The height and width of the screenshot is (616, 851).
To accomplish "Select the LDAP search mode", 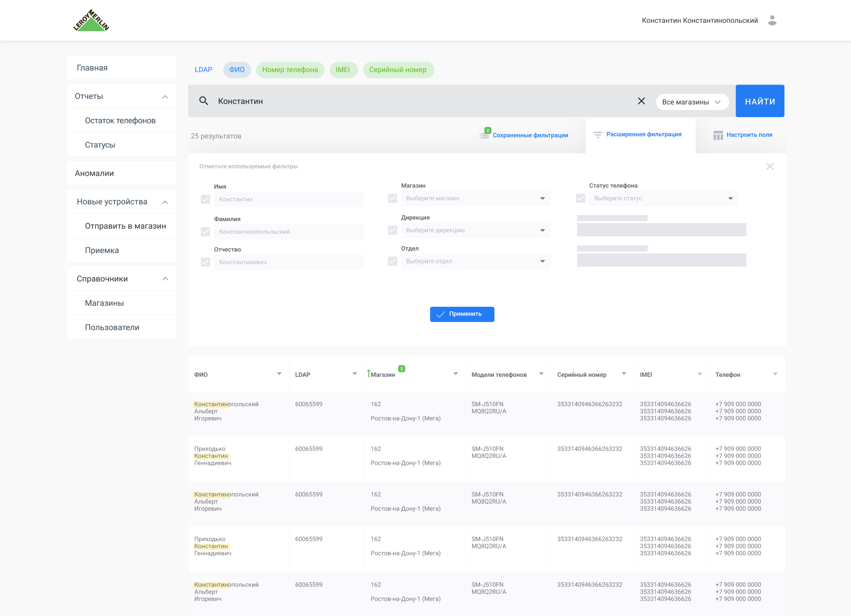I will [x=203, y=70].
